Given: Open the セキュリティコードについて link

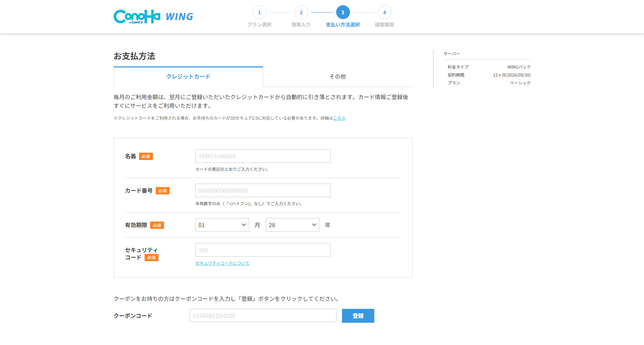Looking at the screenshot, I should point(222,263).
